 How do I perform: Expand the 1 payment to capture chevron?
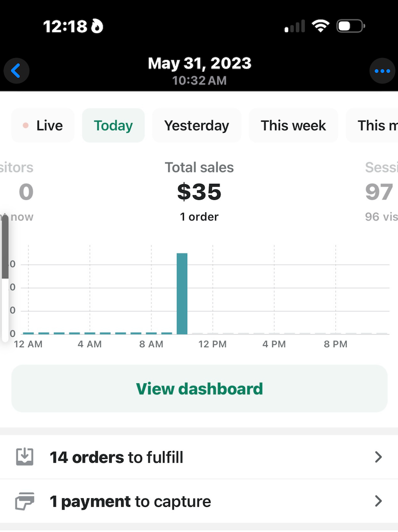click(379, 502)
